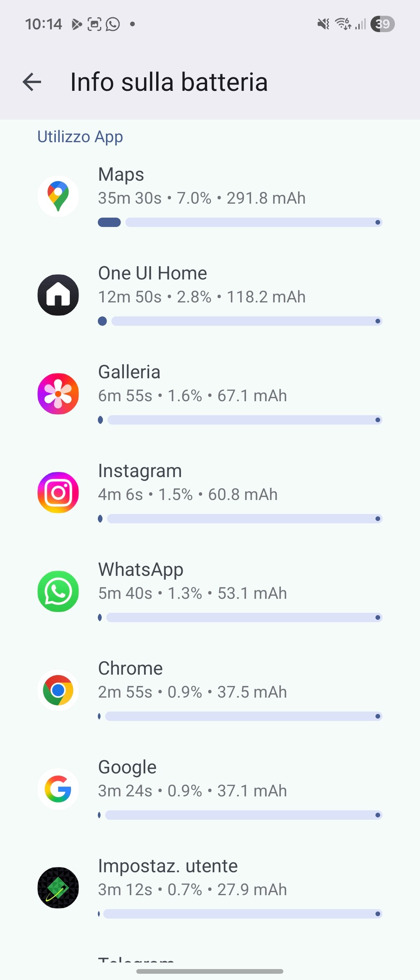Tap the WhatsApp app icon
Screen dimensions: 420x980
coord(58,591)
